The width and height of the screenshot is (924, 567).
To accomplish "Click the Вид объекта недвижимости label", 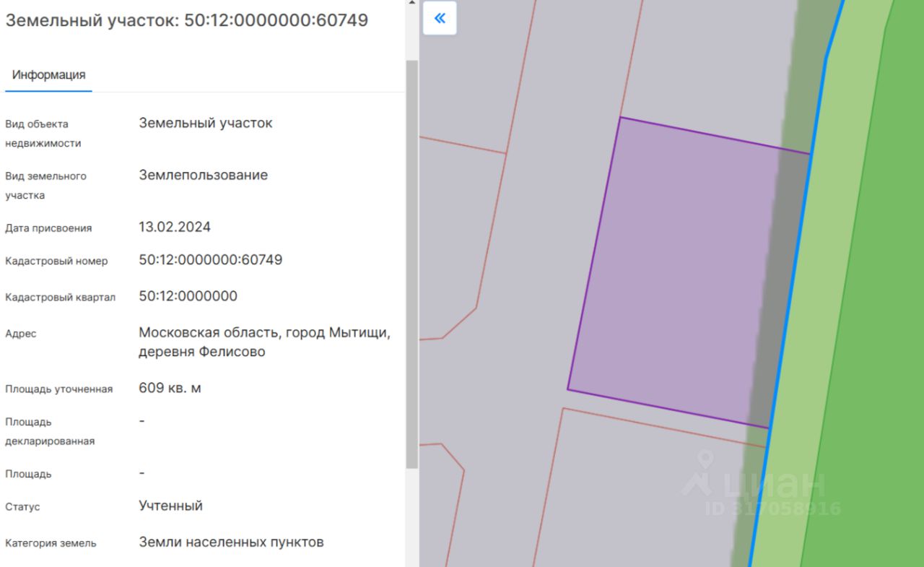I will tap(43, 133).
